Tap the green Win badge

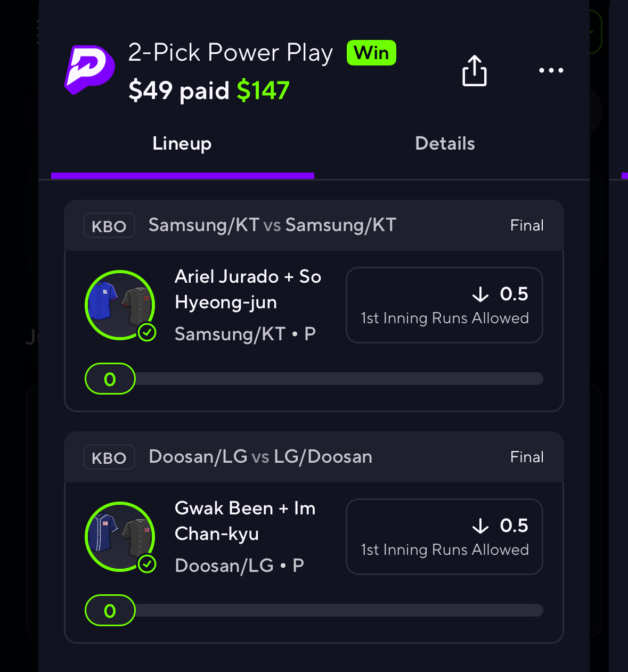371,53
